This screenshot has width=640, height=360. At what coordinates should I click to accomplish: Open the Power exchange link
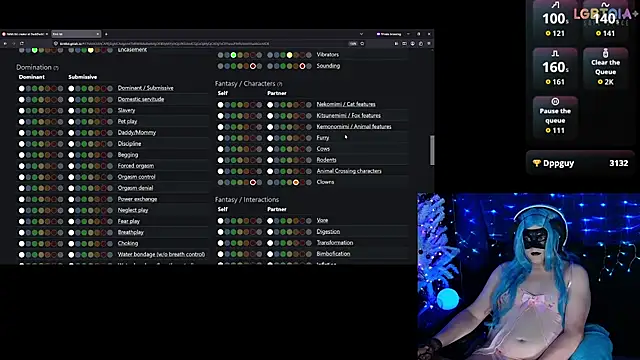click(137, 199)
